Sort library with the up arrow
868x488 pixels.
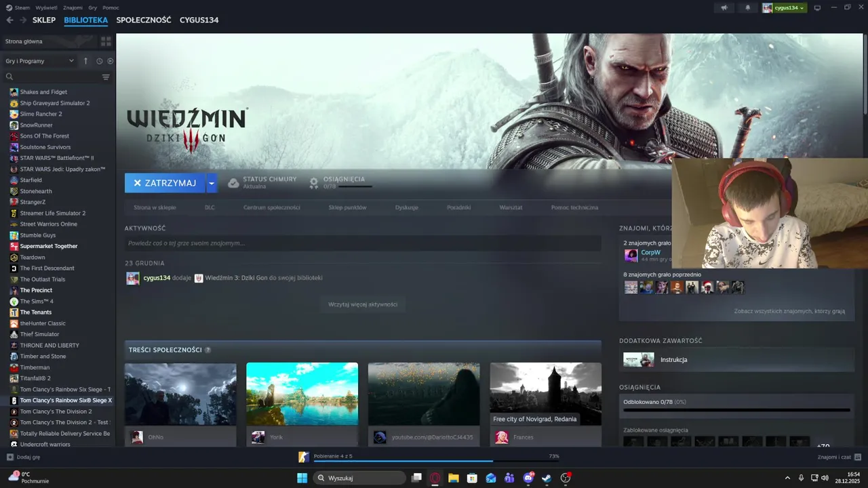[85, 61]
